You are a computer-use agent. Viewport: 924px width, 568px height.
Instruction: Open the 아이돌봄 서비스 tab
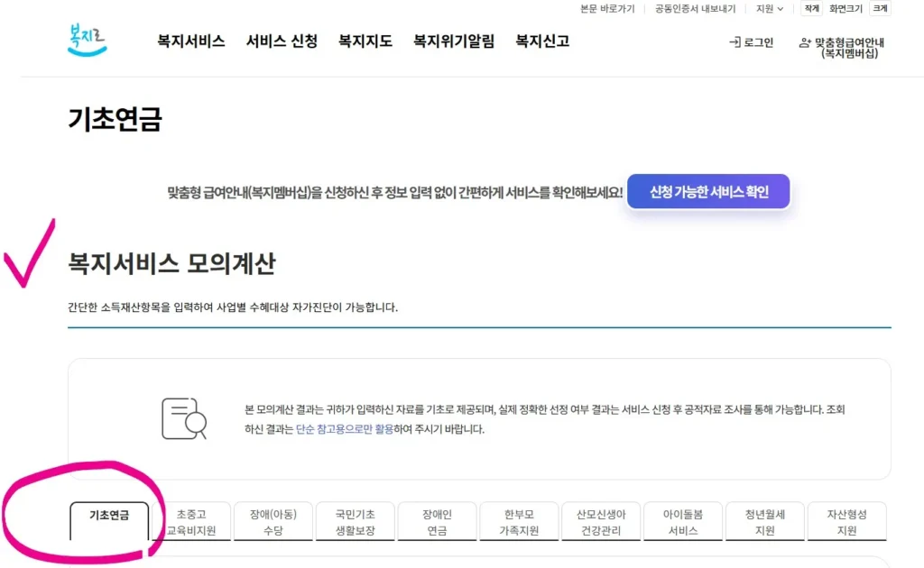coord(682,514)
